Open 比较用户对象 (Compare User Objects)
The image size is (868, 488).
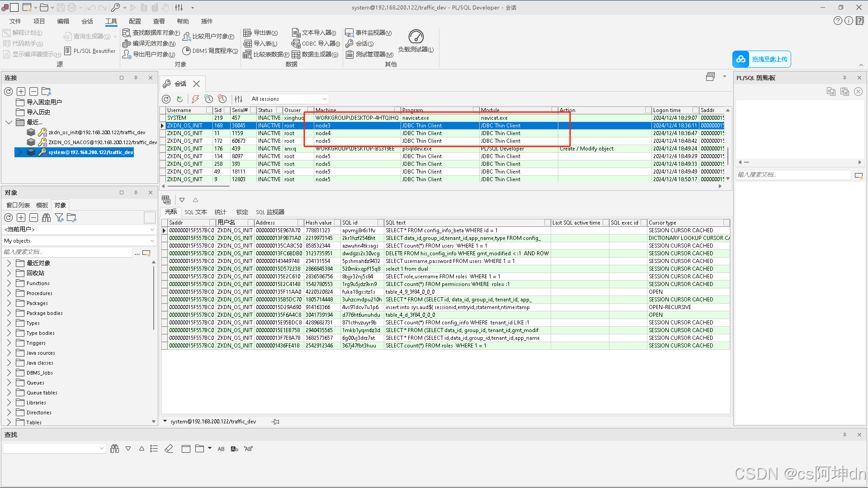208,36
